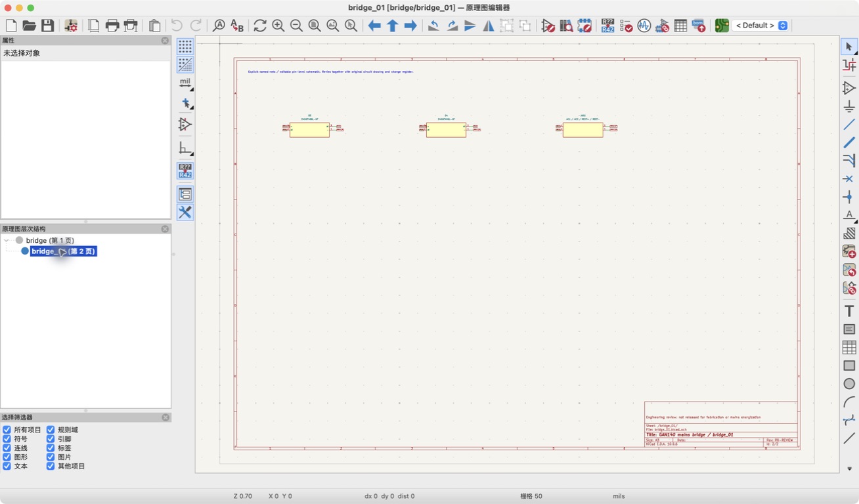Mirror selection horizontally icon
The height and width of the screenshot is (504, 859).
(489, 26)
